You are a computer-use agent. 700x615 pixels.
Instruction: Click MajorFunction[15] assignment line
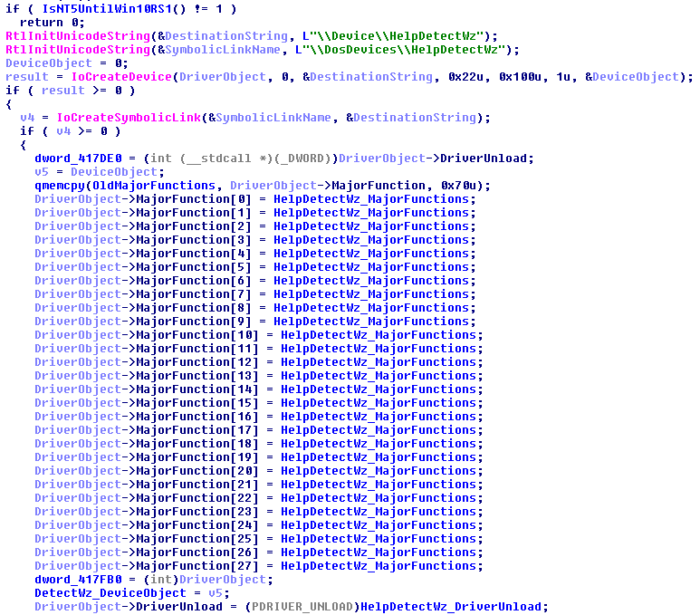[x=259, y=402]
